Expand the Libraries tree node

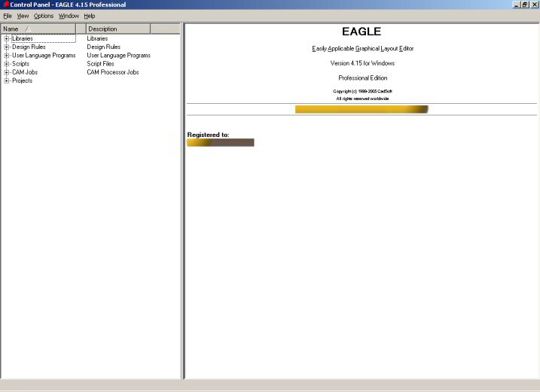(x=7, y=38)
